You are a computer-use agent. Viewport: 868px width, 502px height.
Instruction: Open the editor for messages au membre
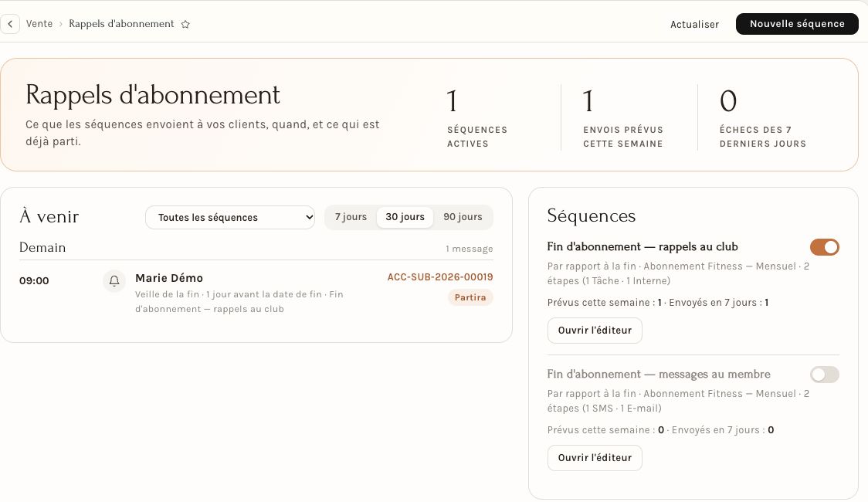tap(595, 458)
